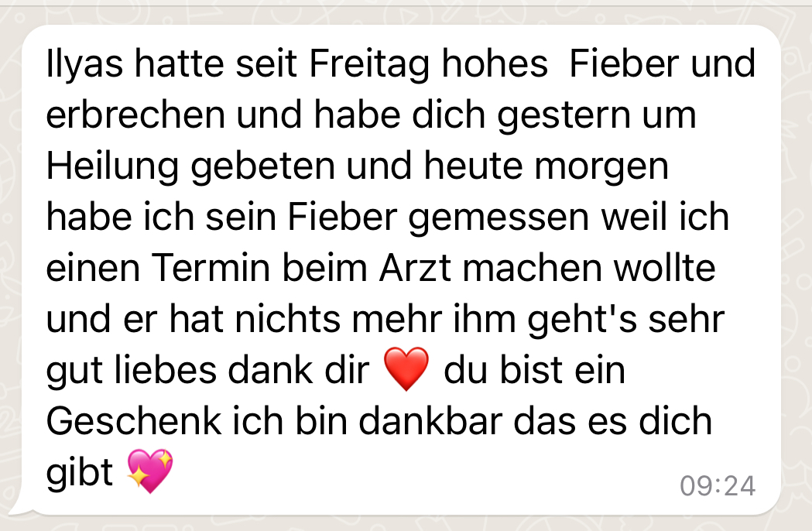Image resolution: width=812 pixels, height=531 pixels.
Task: Click the word "Geschenk" in the message
Action: [x=134, y=420]
